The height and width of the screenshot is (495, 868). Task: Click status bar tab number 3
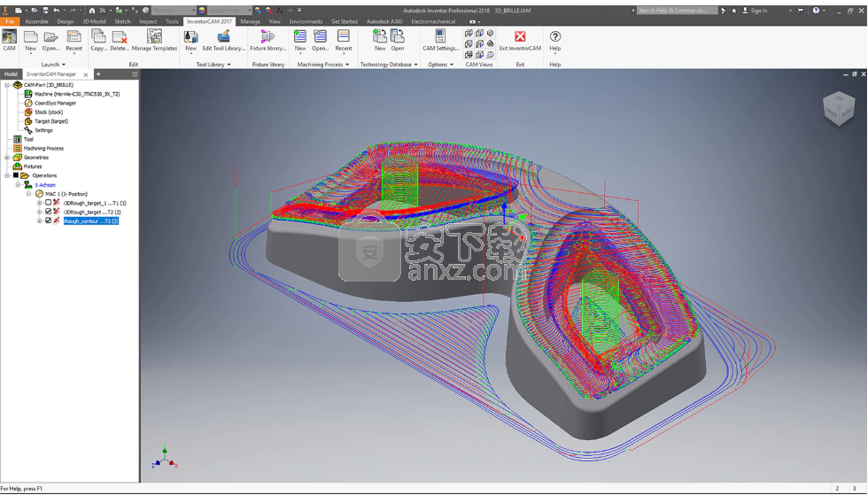tap(855, 488)
